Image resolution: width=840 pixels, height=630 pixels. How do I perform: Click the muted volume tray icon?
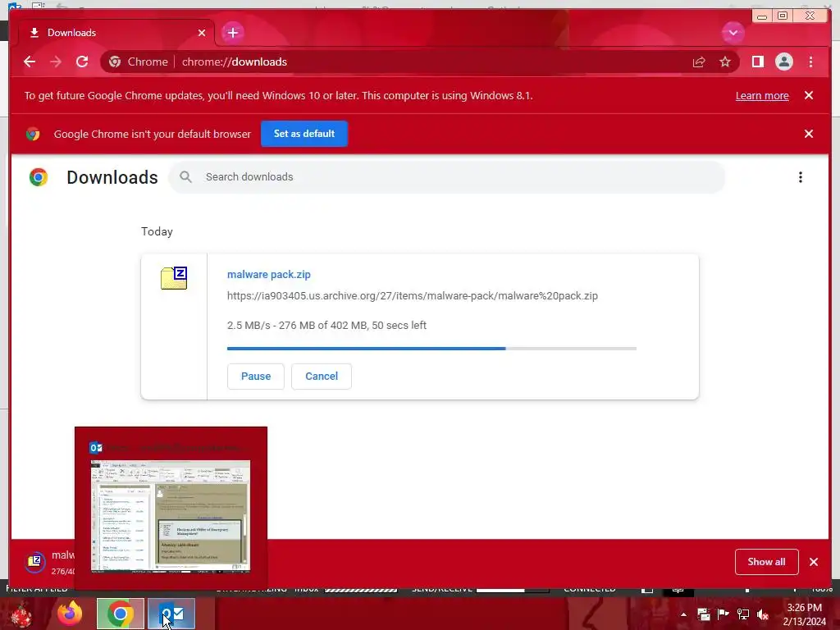coord(763,614)
